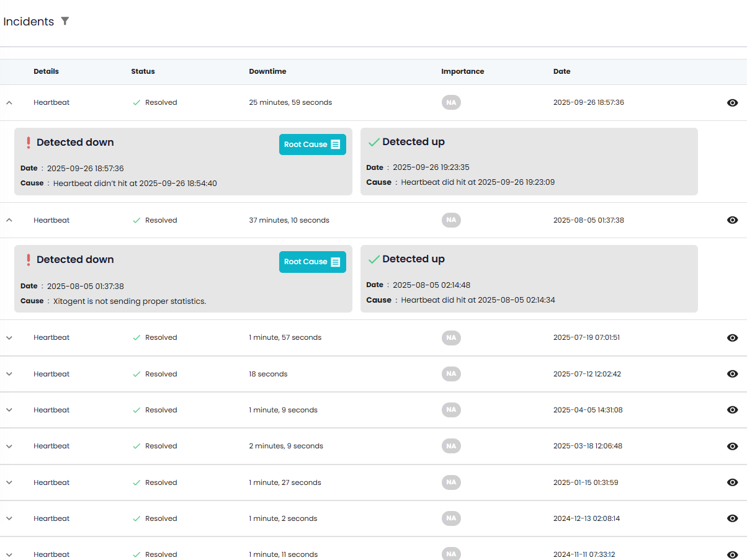This screenshot has height=560, width=747.
Task: Click eye icon for 2025-04-05 14:31:08 incident
Action: coord(732,410)
